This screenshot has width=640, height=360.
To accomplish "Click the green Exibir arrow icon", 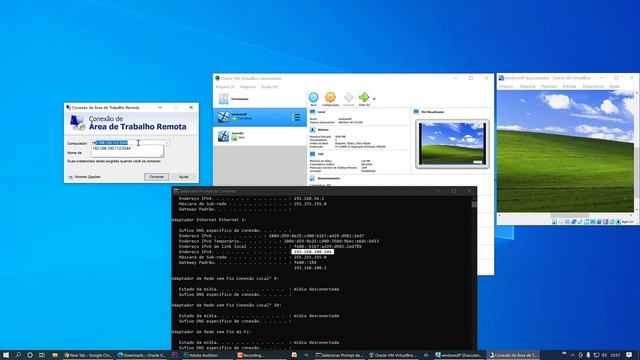I will click(x=364, y=97).
